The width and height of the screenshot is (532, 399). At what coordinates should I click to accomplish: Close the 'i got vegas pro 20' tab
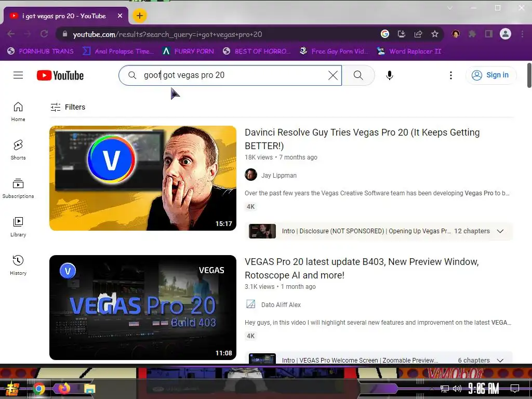120,16
